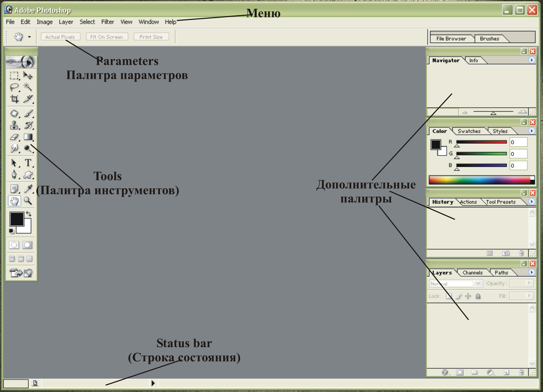The width and height of the screenshot is (543, 392).
Task: Open the Fill slider arrow
Action: [x=529, y=296]
